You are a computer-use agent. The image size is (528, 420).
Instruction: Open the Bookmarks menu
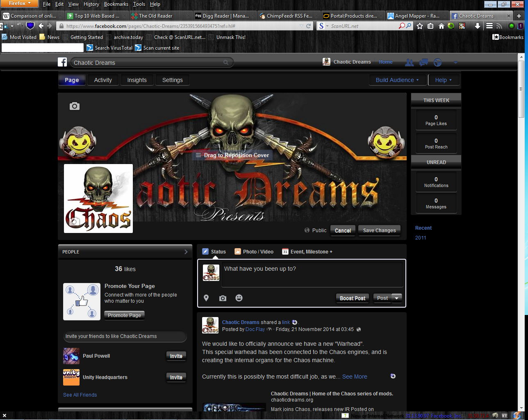[x=116, y=4]
